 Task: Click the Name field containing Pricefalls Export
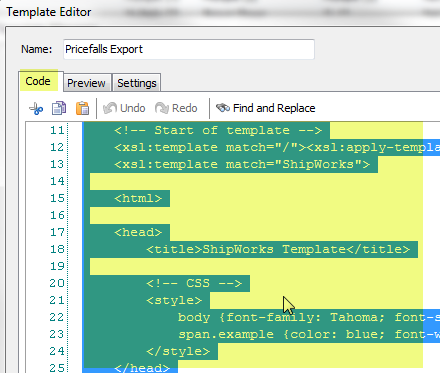pos(189,49)
